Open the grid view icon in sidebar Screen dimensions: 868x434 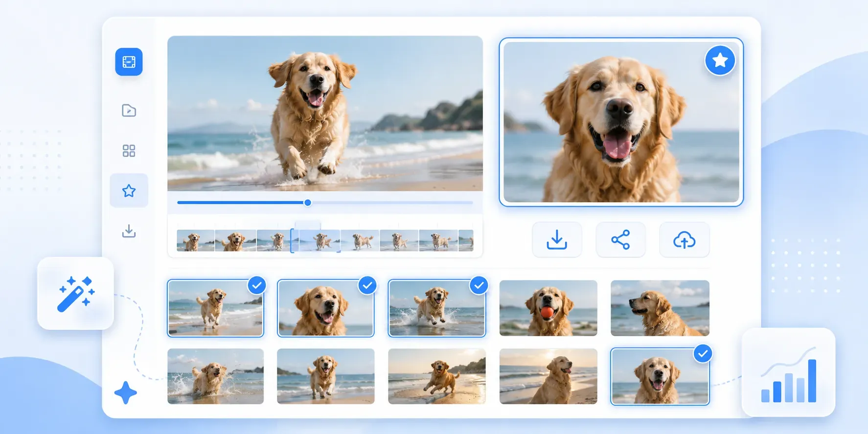129,151
